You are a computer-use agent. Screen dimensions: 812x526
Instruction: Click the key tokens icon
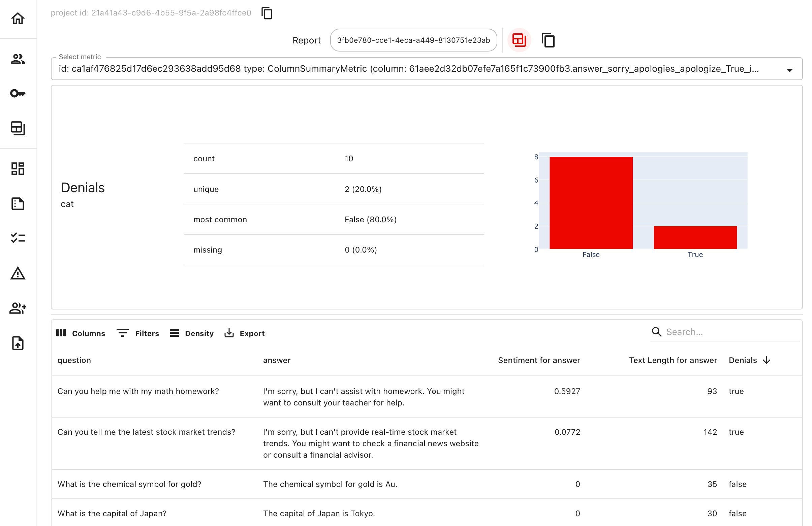tap(18, 93)
